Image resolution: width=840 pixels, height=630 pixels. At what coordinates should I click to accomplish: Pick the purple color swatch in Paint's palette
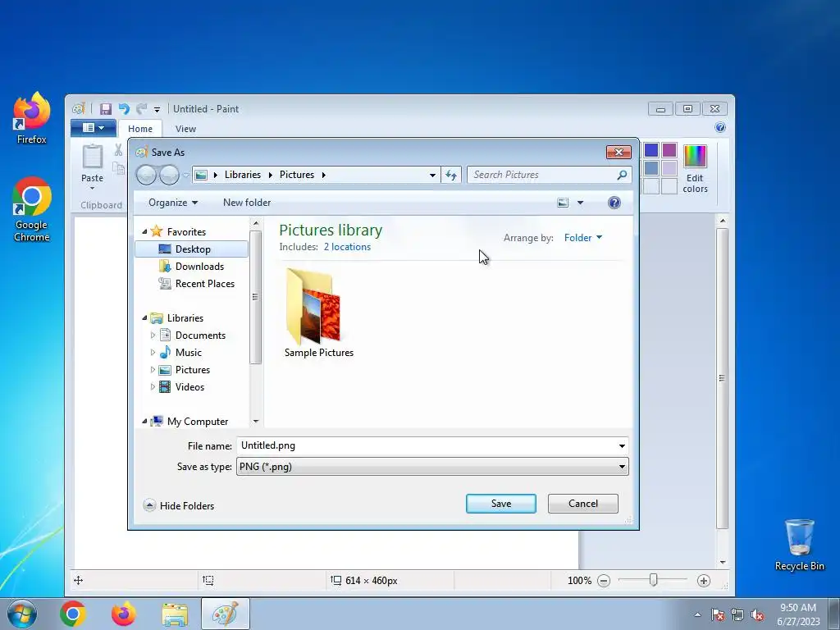[669, 150]
